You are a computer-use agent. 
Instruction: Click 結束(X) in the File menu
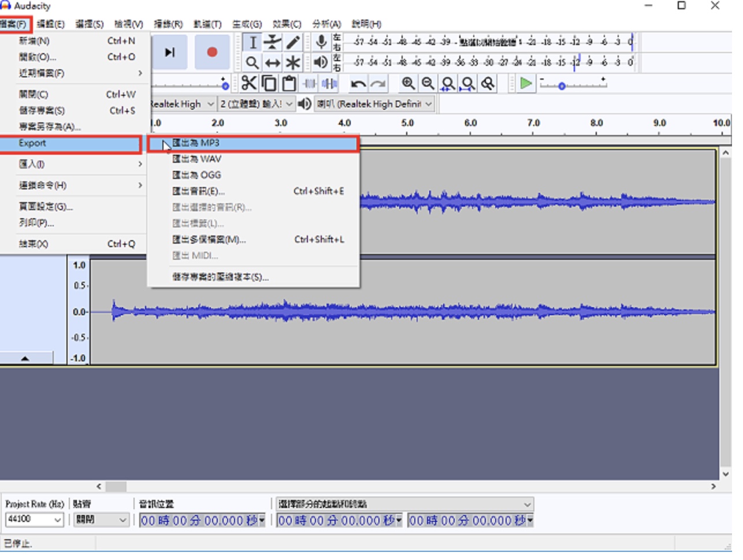73,244
